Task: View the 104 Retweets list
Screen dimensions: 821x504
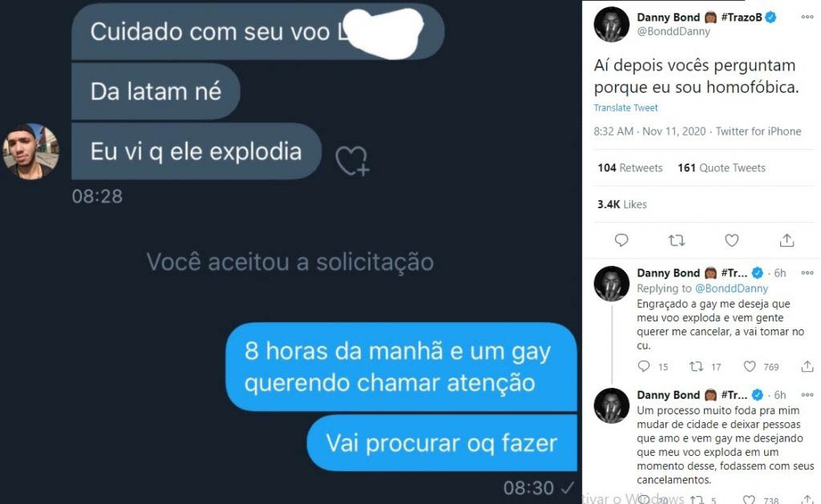Action: [x=630, y=168]
